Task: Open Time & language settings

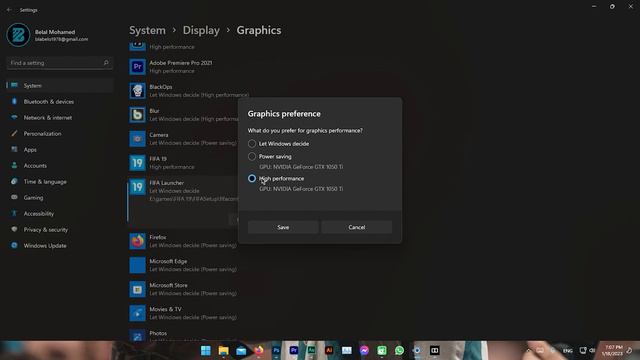Action: pyautogui.click(x=60, y=181)
